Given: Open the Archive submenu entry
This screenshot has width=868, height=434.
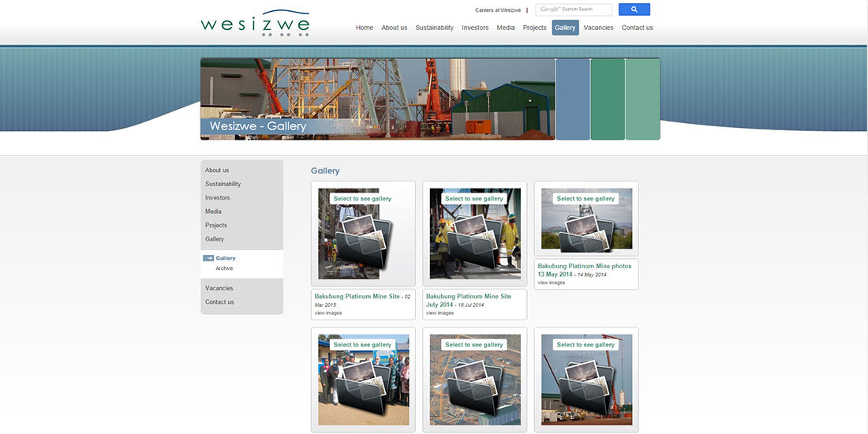Looking at the screenshot, I should click(224, 268).
